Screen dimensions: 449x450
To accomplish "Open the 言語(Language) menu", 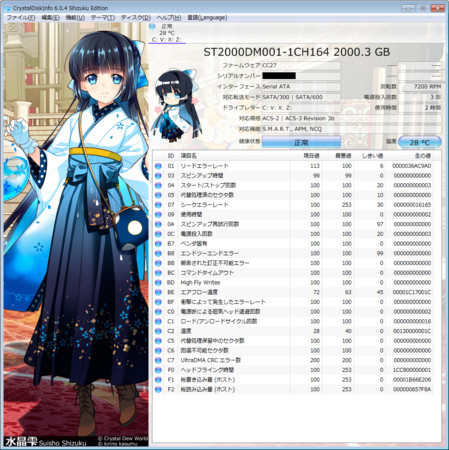I will pyautogui.click(x=207, y=18).
